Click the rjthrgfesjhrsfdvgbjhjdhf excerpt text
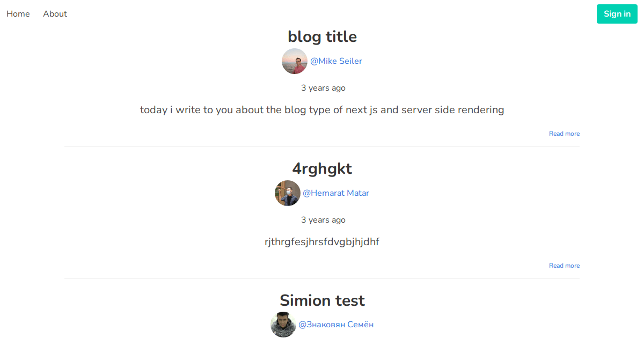The height and width of the screenshot is (338, 644). tap(322, 241)
